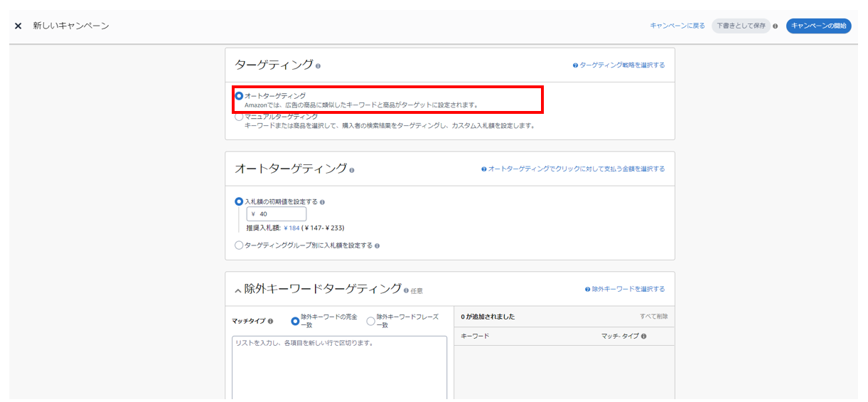Select the オートターゲティング radio button
The image size is (868, 402).
pyautogui.click(x=239, y=95)
